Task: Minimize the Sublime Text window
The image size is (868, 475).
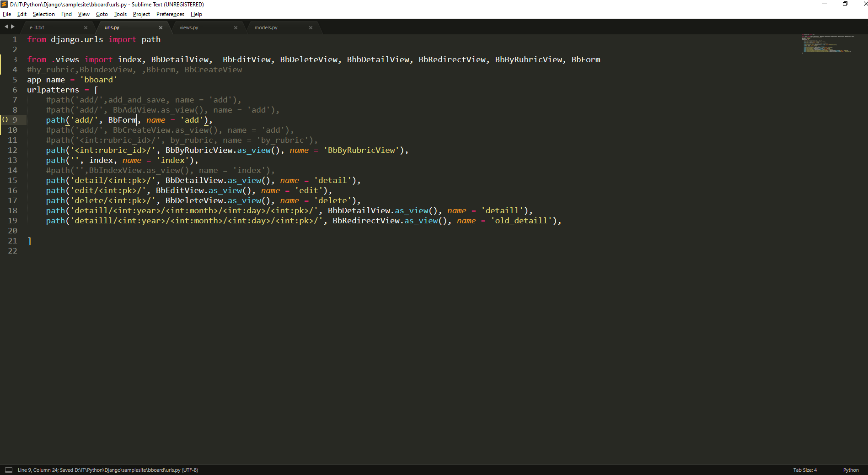Action: point(825,4)
